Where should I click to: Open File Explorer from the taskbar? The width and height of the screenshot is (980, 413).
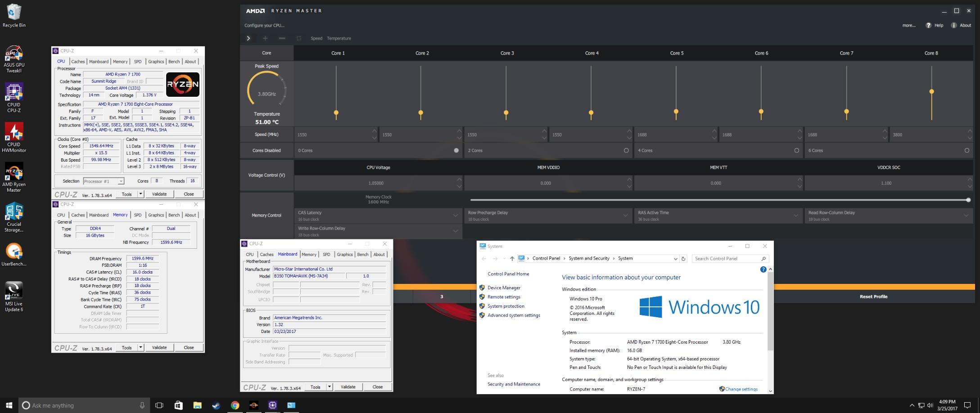click(x=197, y=405)
